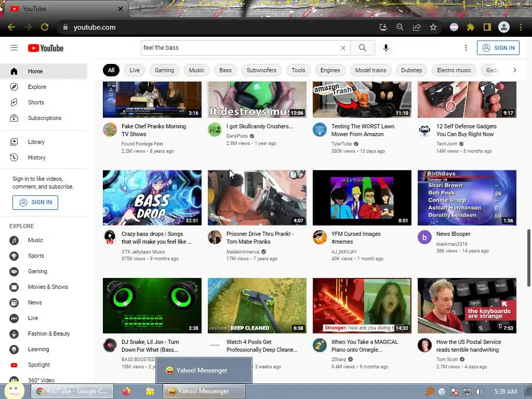
Task: Open the Found Footage Fest channel avatar
Action: tap(110, 129)
